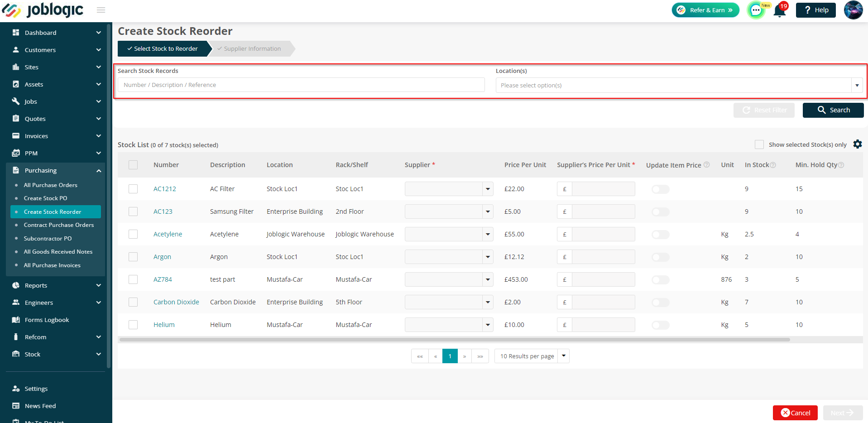868x423 pixels.
Task: Show help for Min. Hold Qty
Action: 841,165
